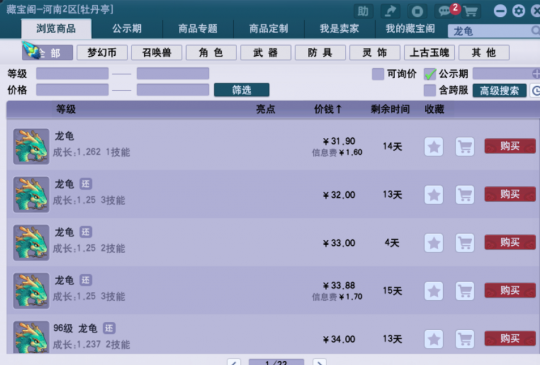Uncheck the 公示期 checkbox

pos(430,74)
